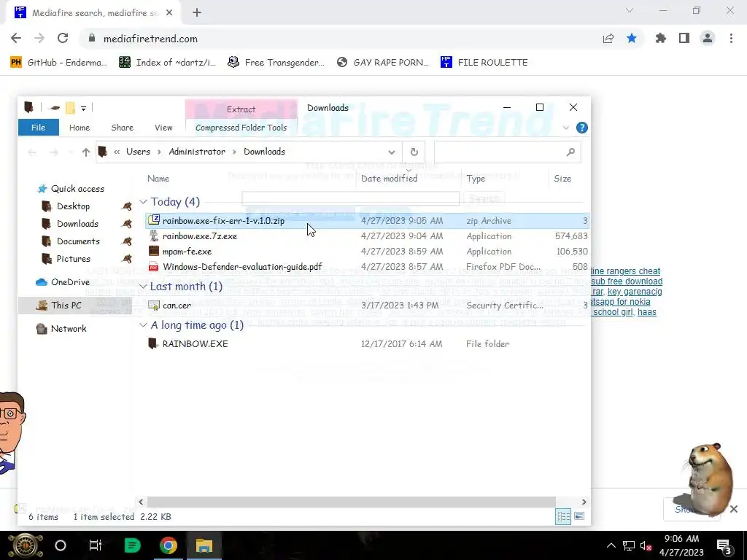Open a new Chrome tab

(197, 13)
